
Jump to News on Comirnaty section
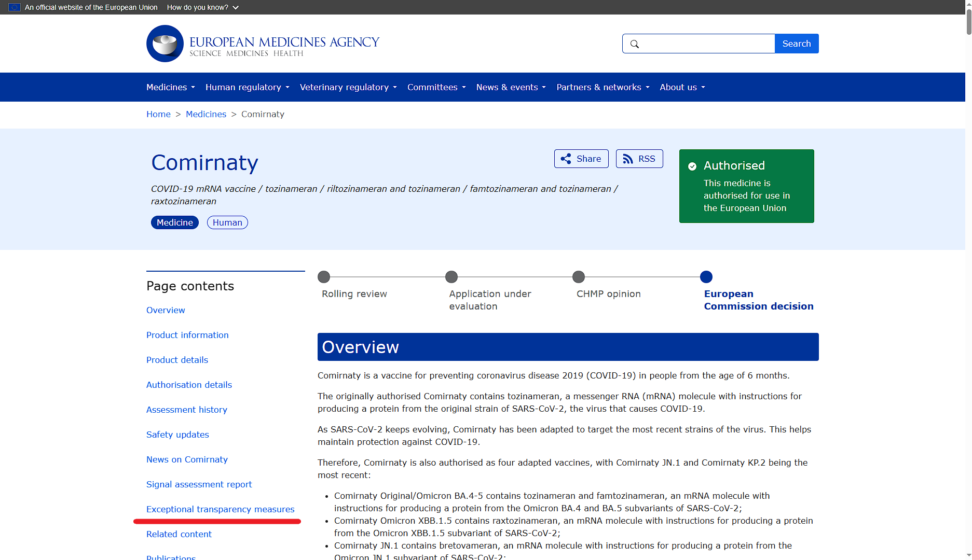click(x=187, y=459)
